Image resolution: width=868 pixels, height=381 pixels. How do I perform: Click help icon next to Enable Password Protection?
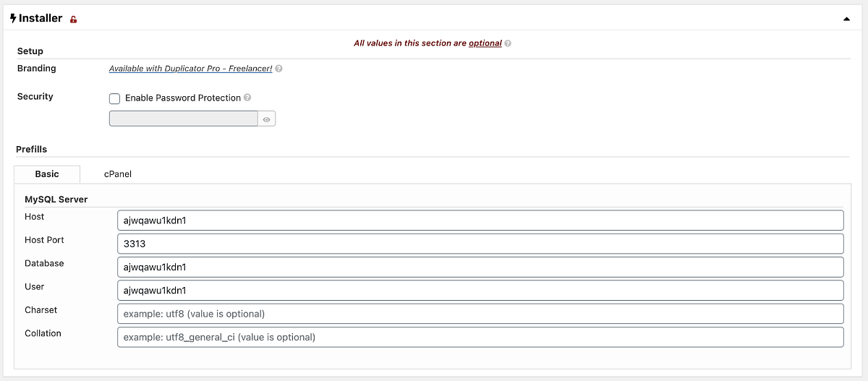coord(247,98)
